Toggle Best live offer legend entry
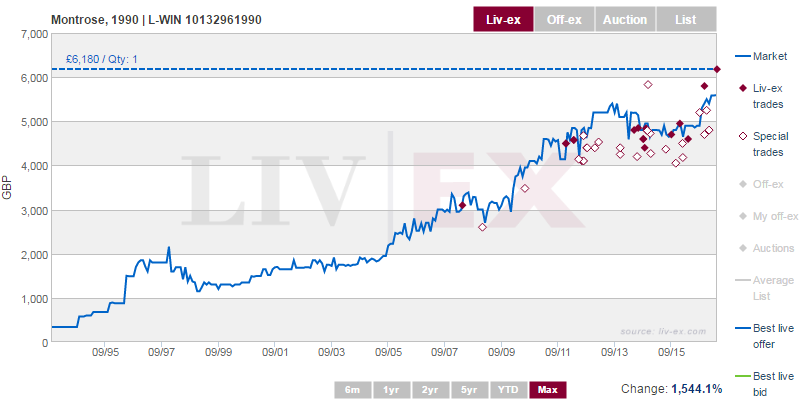Viewport: 808px width, 403px height. point(764,336)
